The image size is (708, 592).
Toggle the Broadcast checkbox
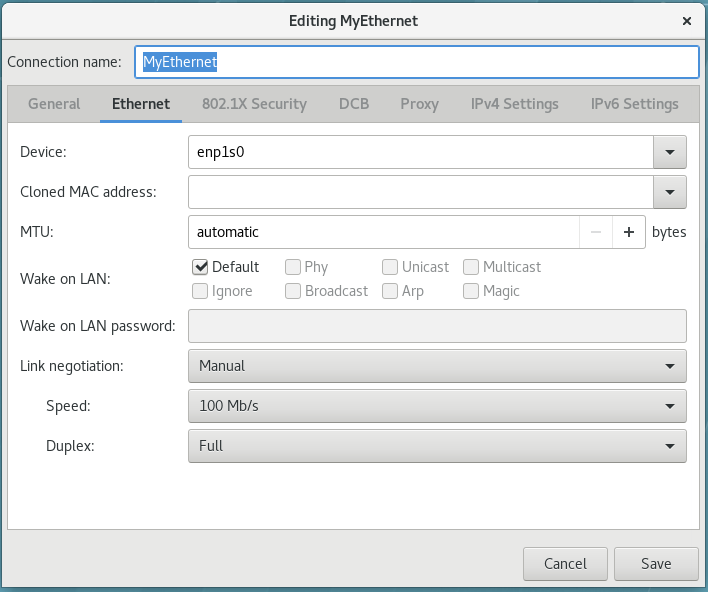[x=293, y=291]
